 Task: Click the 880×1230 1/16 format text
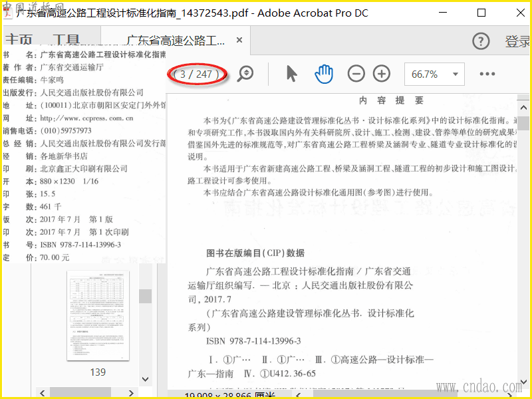point(69,181)
